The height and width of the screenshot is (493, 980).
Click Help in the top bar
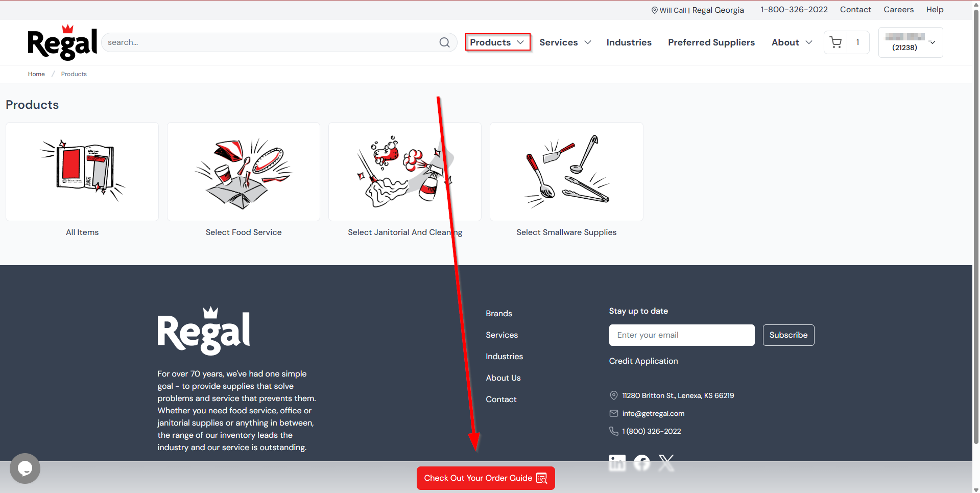[x=935, y=10]
